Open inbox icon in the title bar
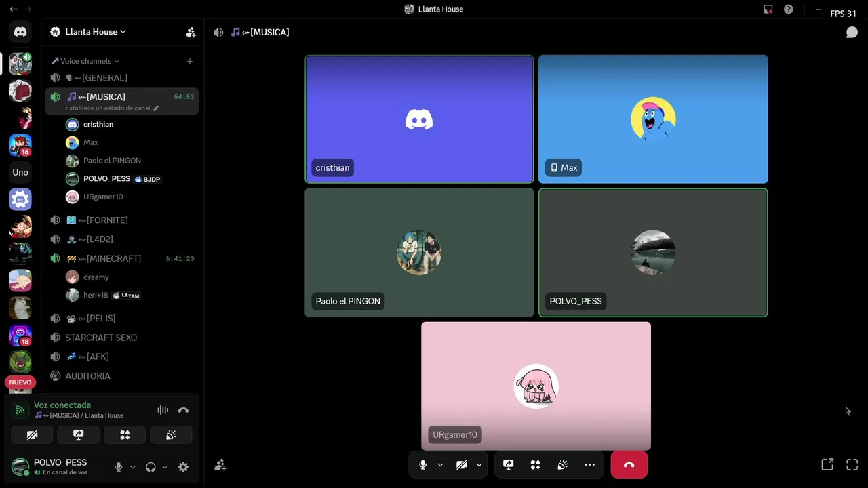The width and height of the screenshot is (868, 488). [768, 9]
